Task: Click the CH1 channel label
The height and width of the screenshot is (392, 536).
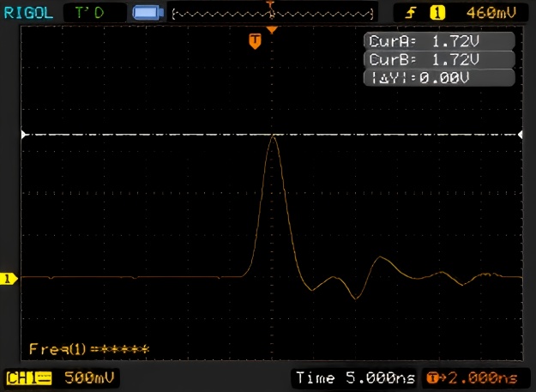Action: pyautogui.click(x=29, y=377)
